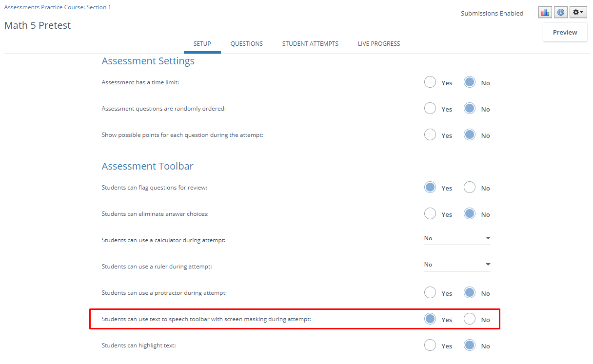Click the Submissions Enabled status text

pyautogui.click(x=492, y=14)
